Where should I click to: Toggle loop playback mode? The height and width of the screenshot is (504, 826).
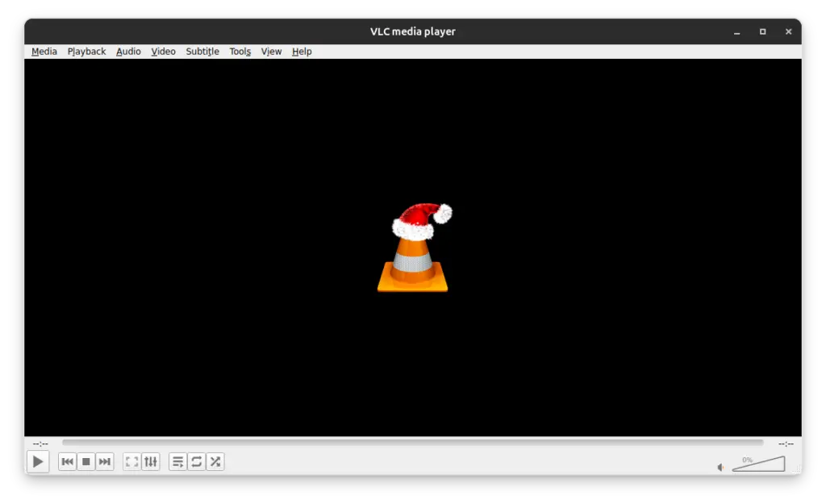(x=196, y=461)
